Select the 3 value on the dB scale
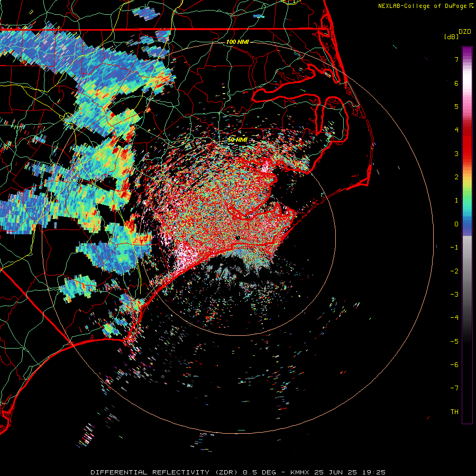 pyautogui.click(x=456, y=153)
